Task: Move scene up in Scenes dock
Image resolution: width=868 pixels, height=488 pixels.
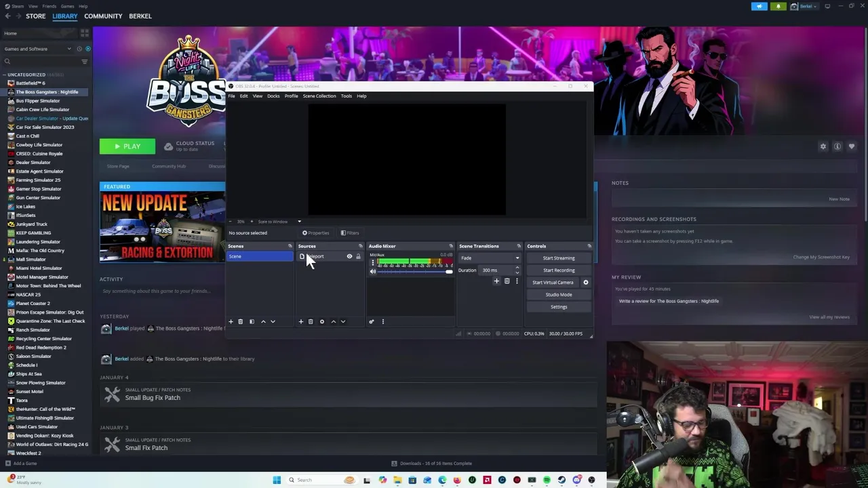Action: tap(263, 322)
